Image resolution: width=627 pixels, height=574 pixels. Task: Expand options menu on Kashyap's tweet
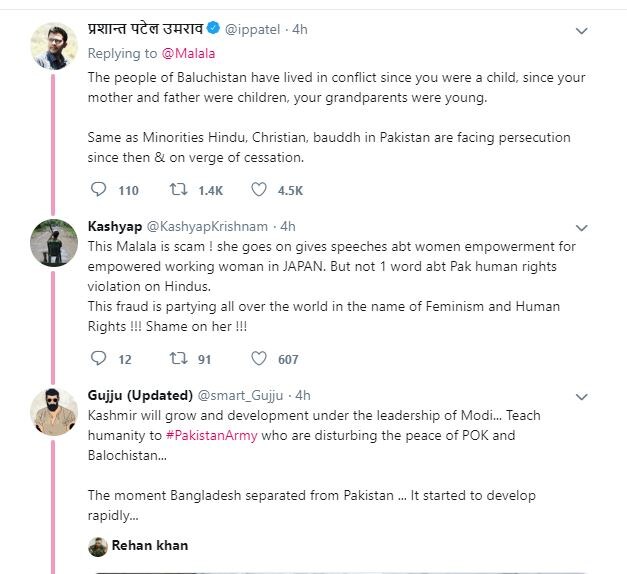[x=581, y=228]
